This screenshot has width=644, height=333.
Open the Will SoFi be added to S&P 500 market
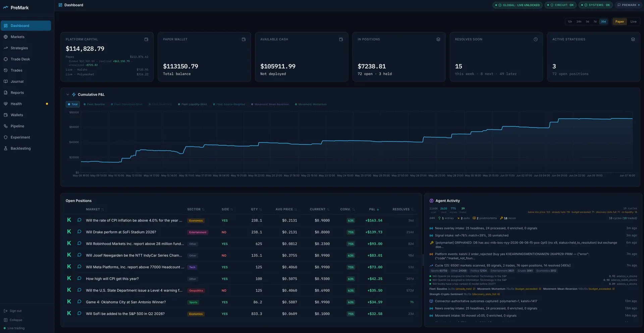point(125,314)
